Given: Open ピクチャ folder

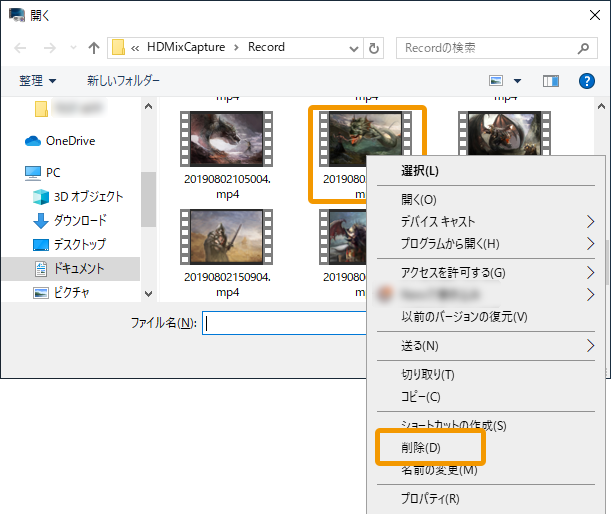Looking at the screenshot, I should (62, 293).
